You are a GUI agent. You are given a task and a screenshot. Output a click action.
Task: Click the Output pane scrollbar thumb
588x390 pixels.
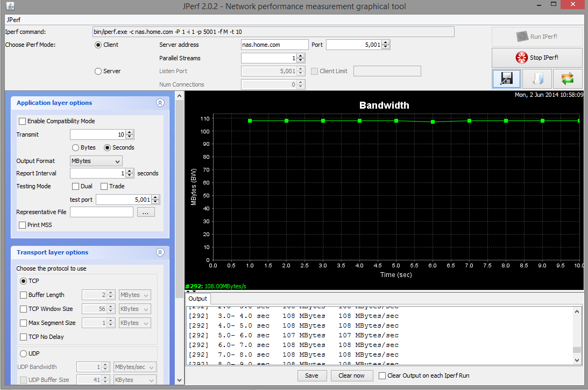(x=577, y=350)
